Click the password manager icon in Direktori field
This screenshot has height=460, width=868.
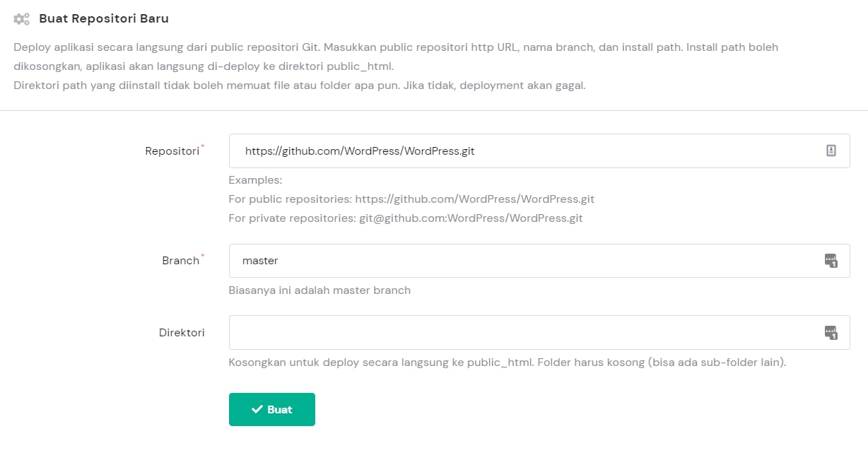[x=831, y=332]
